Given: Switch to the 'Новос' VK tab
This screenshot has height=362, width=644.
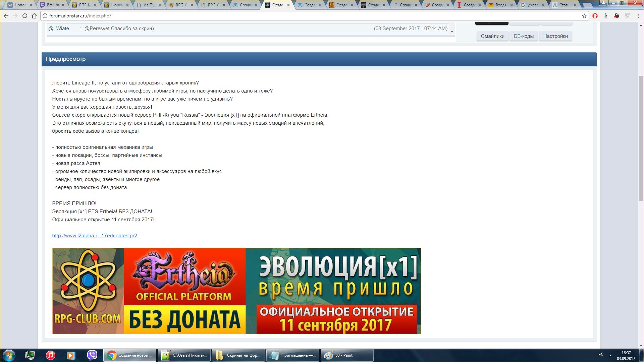Looking at the screenshot, I should (x=19, y=5).
